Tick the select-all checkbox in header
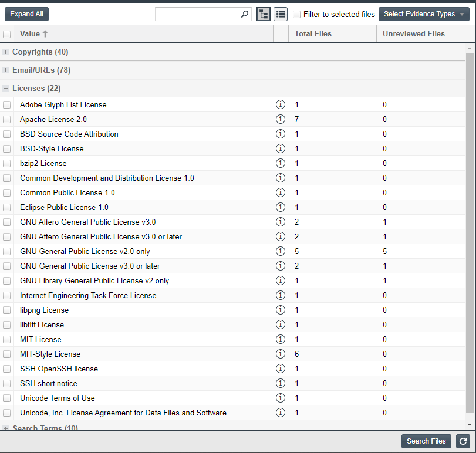The image size is (476, 453). [7, 34]
